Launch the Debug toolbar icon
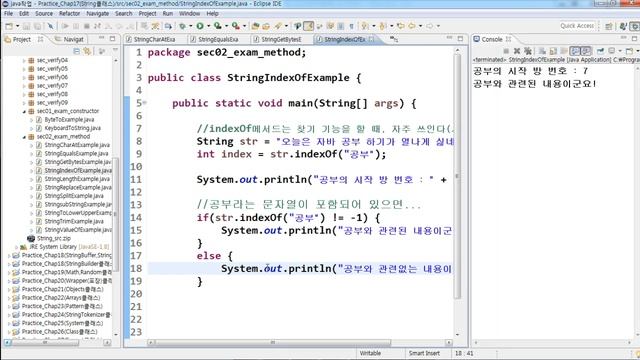640x360 pixels. [182, 26]
